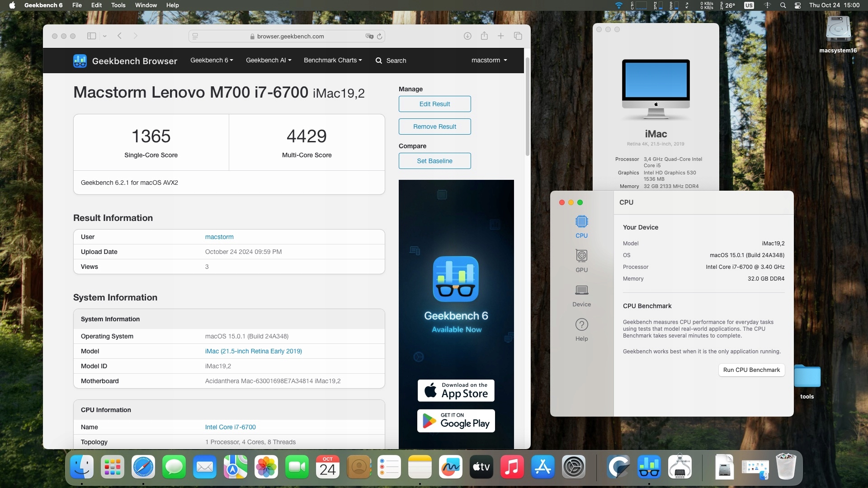This screenshot has height=488, width=868.
Task: Click the Edit Result button
Action: tap(434, 104)
